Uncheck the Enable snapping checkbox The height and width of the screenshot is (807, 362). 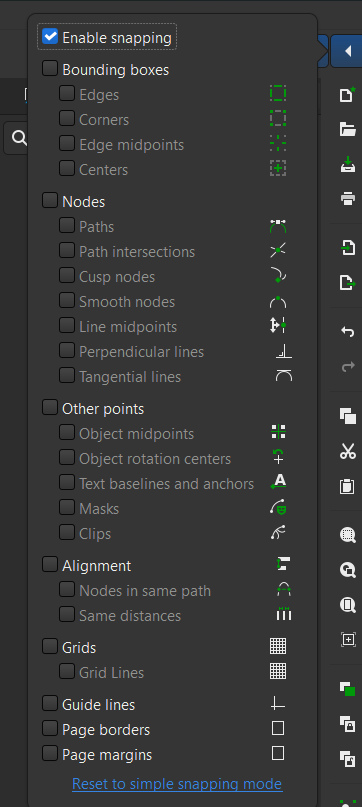pos(50,37)
